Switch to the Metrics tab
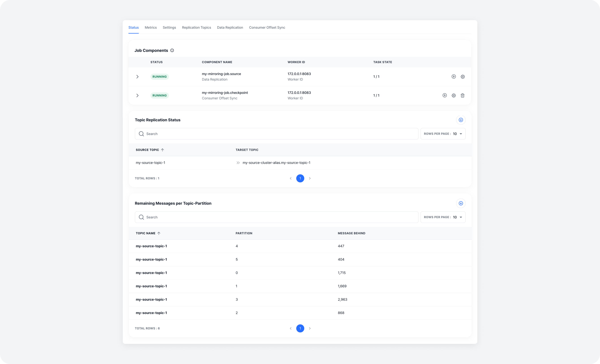Screen dimensions: 600x364 (x=150, y=28)
